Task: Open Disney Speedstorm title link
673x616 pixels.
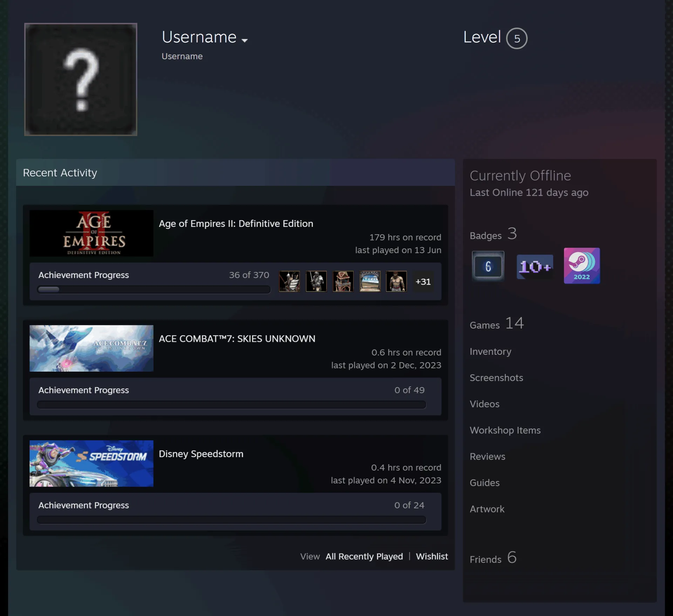Action: 201,454
